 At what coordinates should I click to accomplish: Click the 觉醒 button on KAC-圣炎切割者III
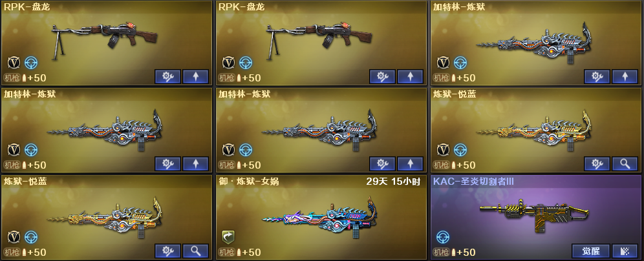pos(590,251)
